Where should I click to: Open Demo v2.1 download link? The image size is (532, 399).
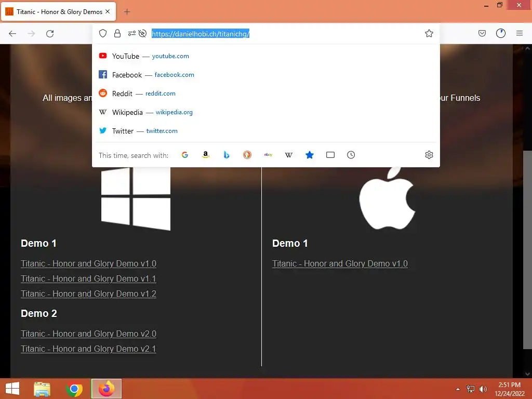point(88,349)
